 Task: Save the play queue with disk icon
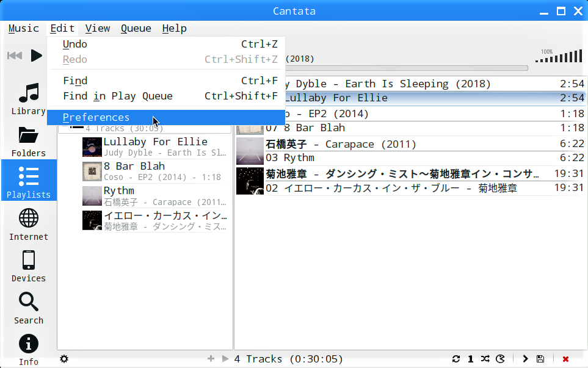click(x=540, y=359)
